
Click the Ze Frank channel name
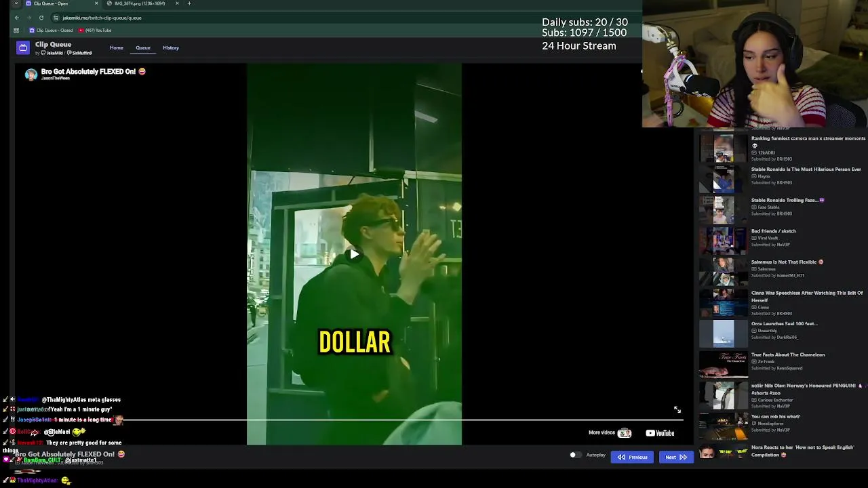766,362
